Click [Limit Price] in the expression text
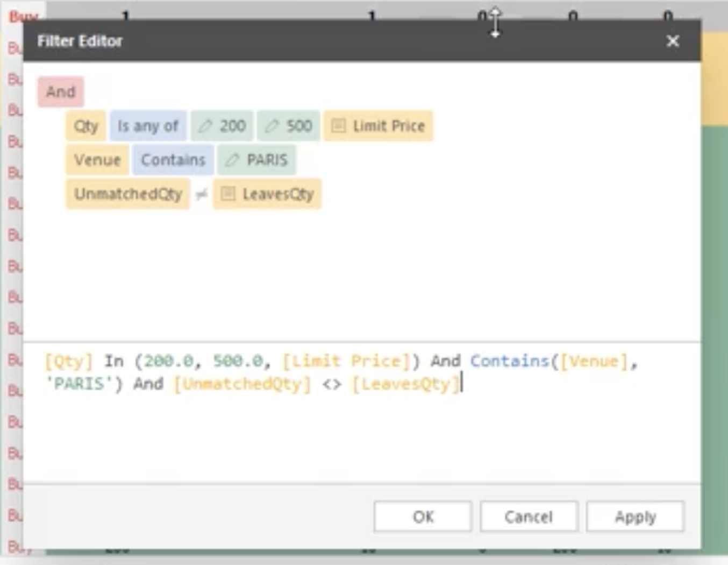Screen dimensions: 728x565 [346, 361]
